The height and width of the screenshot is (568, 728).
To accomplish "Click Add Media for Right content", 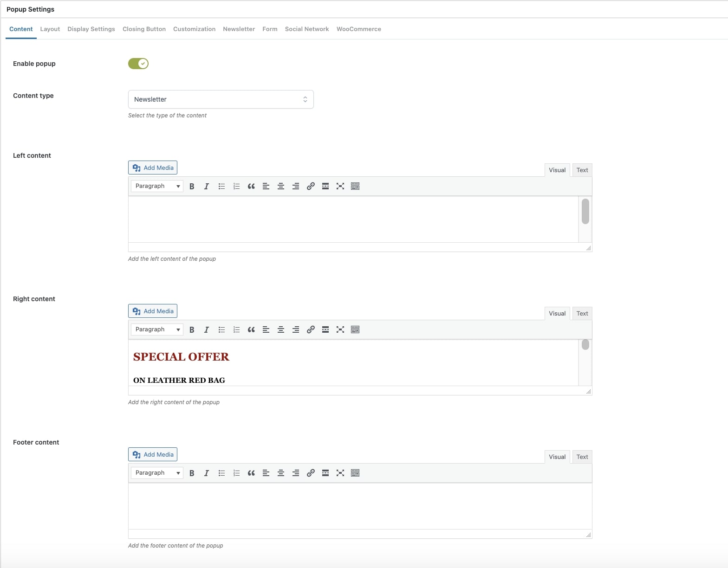I will pos(153,311).
